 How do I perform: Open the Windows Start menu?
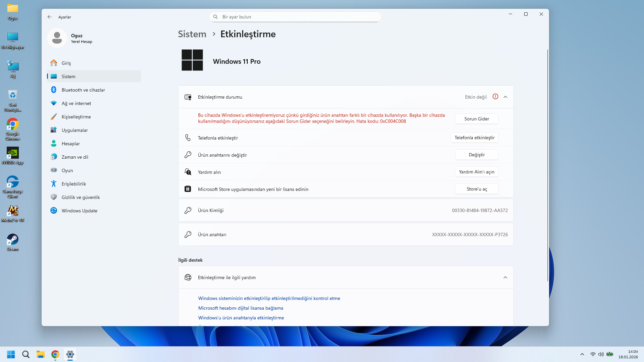pyautogui.click(x=11, y=354)
